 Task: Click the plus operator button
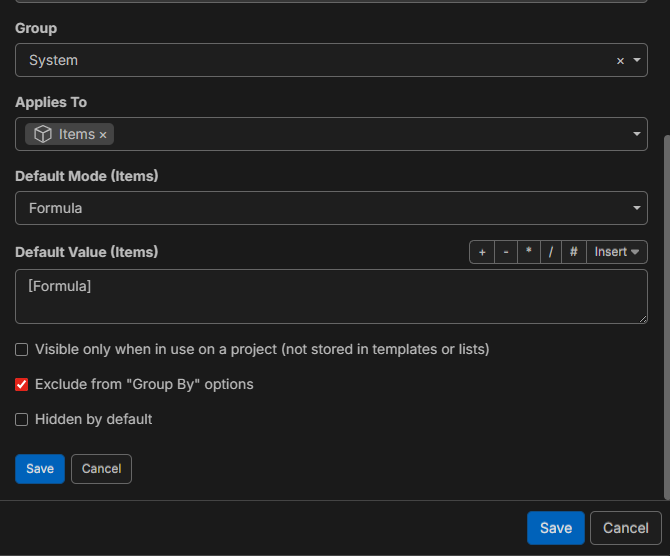[482, 252]
